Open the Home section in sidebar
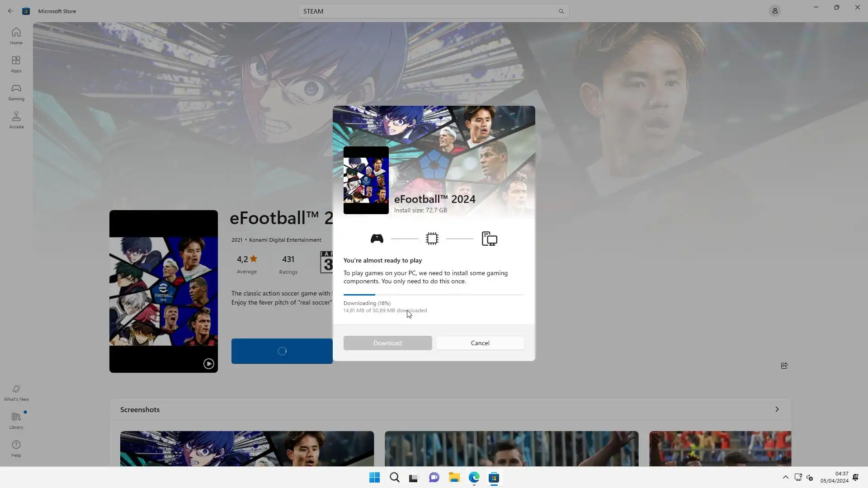 coord(16,36)
